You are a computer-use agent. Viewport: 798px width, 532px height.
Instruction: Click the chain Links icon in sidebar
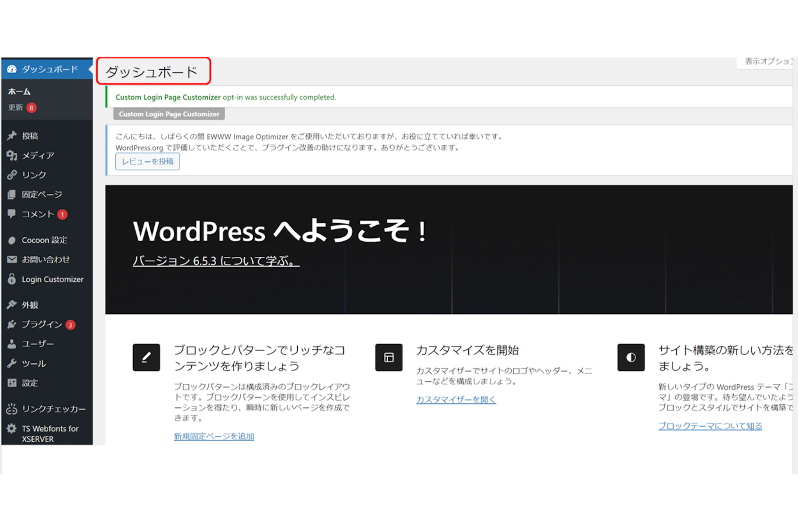(12, 175)
